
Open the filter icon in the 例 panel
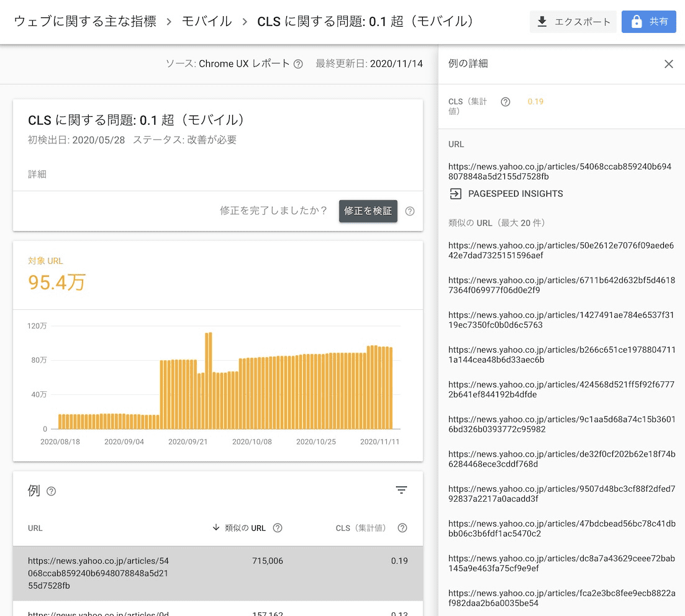click(x=401, y=490)
